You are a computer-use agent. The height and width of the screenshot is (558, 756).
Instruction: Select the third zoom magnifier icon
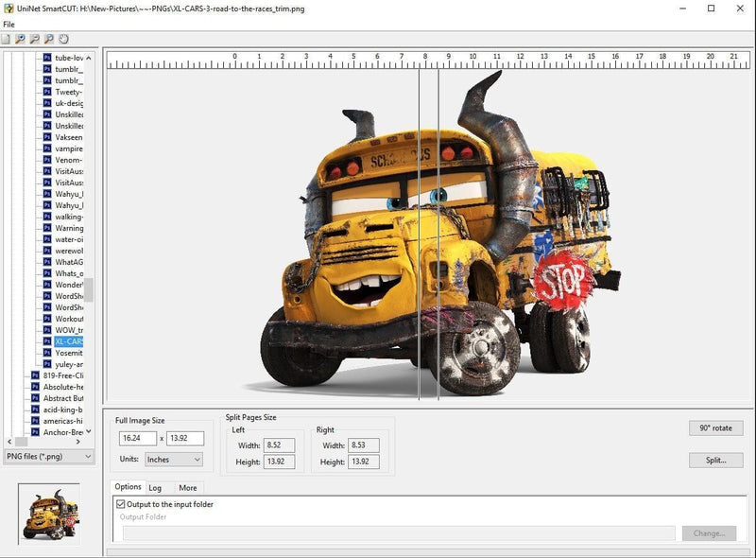(x=49, y=39)
